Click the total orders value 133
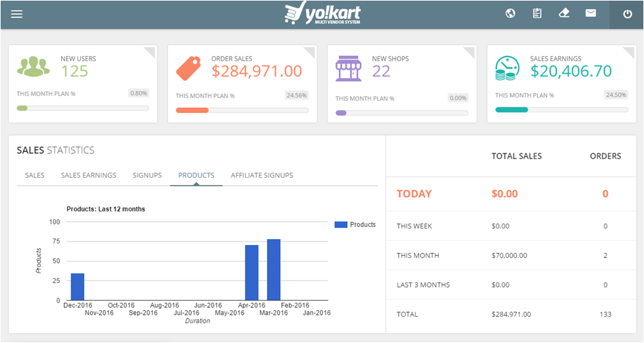This screenshot has width=644, height=343. tap(605, 314)
